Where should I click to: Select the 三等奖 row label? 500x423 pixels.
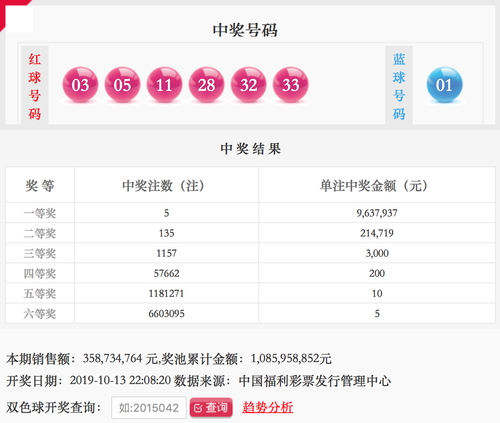[x=40, y=253]
